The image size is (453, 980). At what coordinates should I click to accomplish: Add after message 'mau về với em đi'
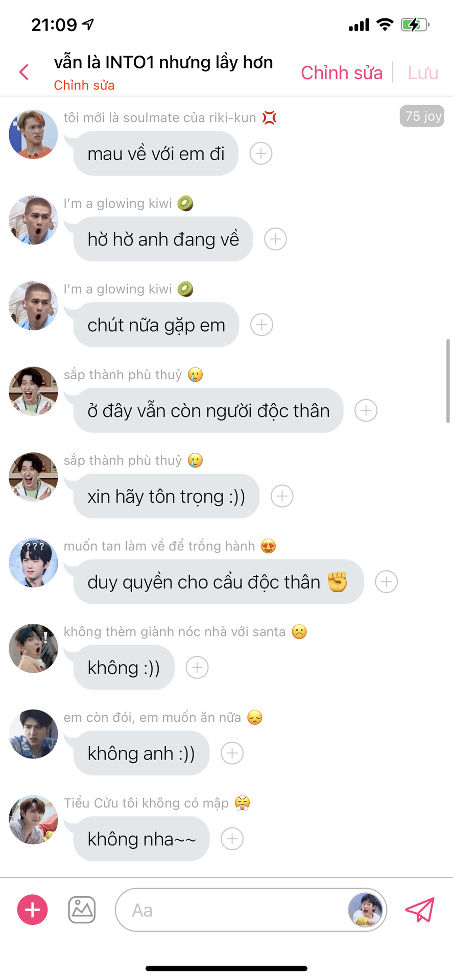[261, 153]
